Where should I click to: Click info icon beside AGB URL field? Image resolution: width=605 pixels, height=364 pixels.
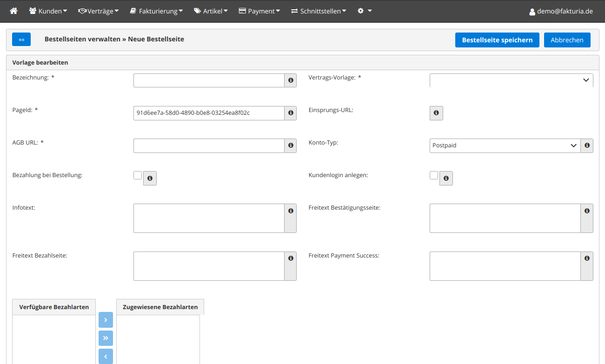tap(291, 146)
